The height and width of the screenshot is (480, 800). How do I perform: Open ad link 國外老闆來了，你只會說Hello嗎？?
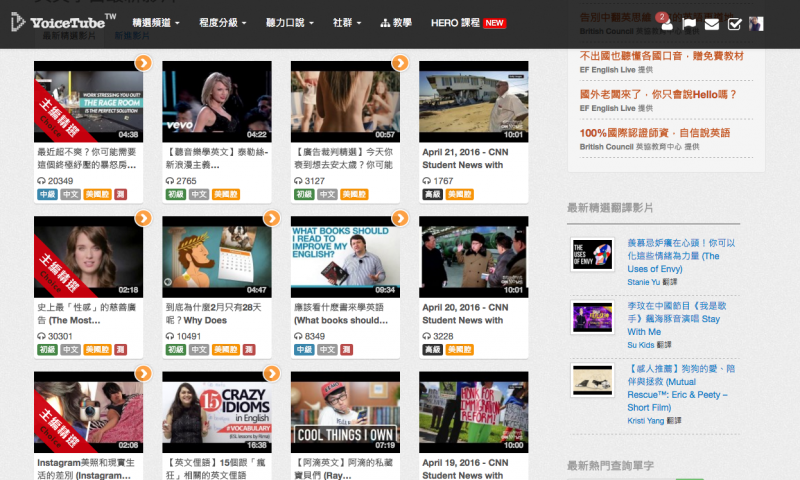tap(658, 94)
